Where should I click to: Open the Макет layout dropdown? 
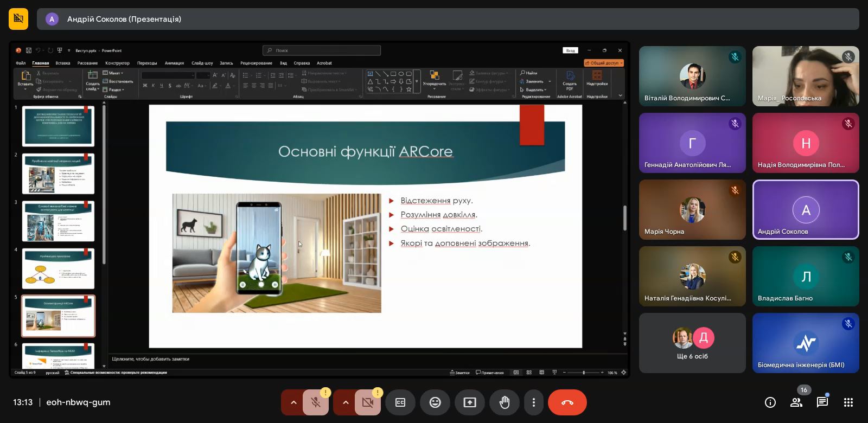point(113,73)
